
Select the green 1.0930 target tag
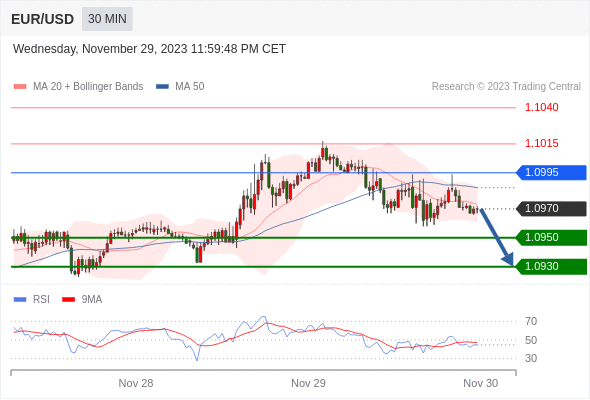(x=551, y=266)
